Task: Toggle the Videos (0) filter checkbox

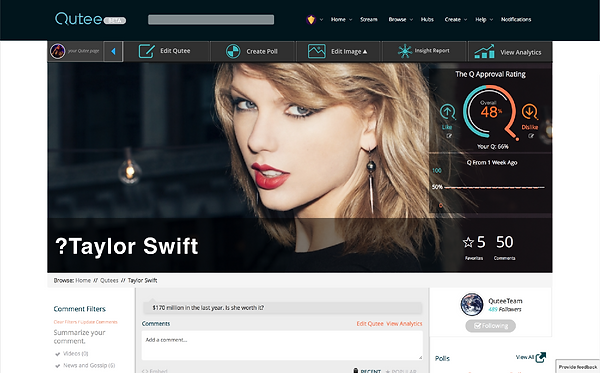Action: point(58,353)
